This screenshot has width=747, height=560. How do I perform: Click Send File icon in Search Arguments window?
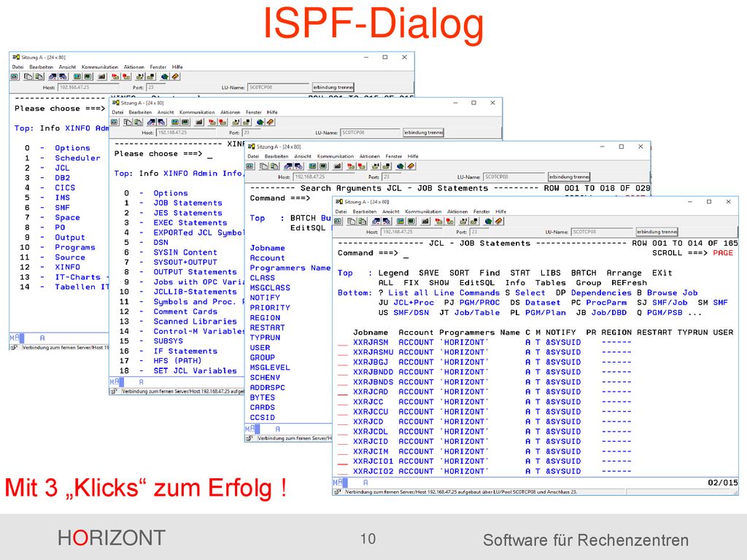point(287,166)
